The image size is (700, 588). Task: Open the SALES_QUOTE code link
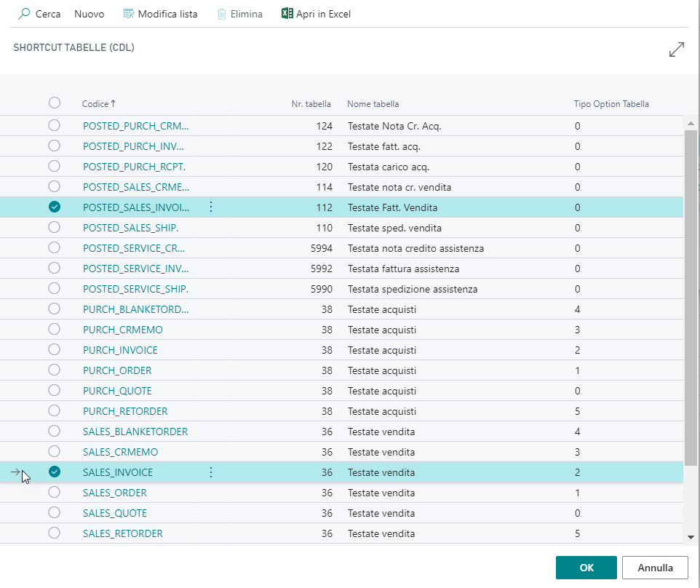pyautogui.click(x=115, y=513)
